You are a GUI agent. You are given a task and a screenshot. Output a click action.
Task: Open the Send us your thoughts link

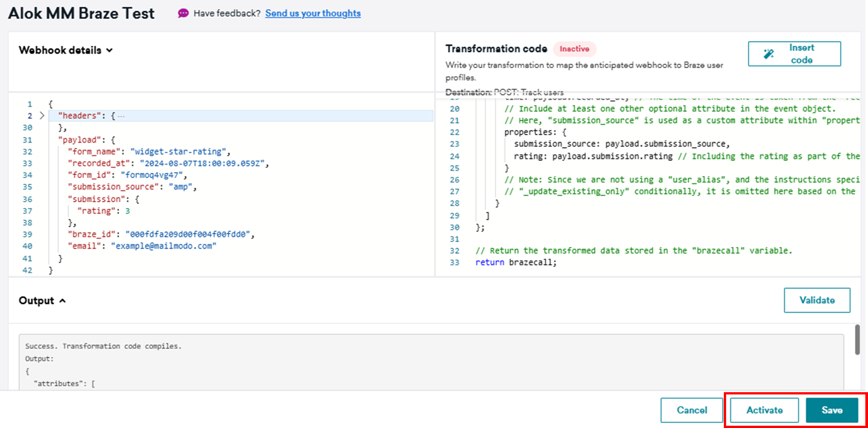click(x=313, y=13)
